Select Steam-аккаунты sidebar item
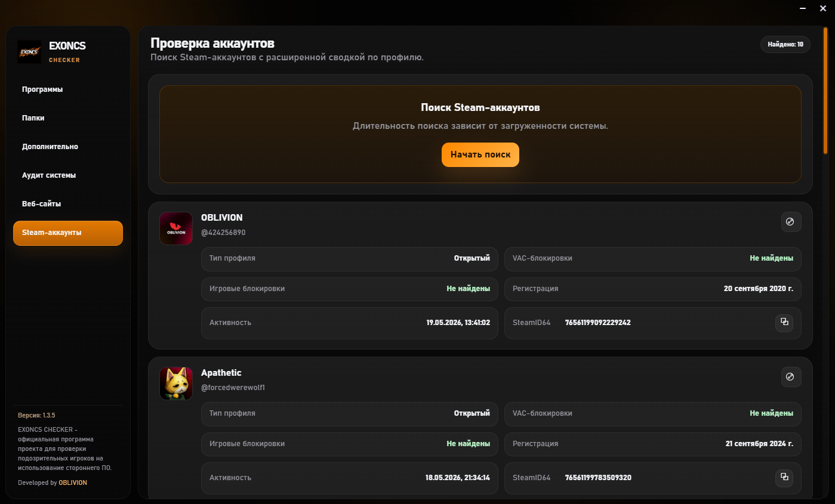The height and width of the screenshot is (504, 835). (x=68, y=233)
